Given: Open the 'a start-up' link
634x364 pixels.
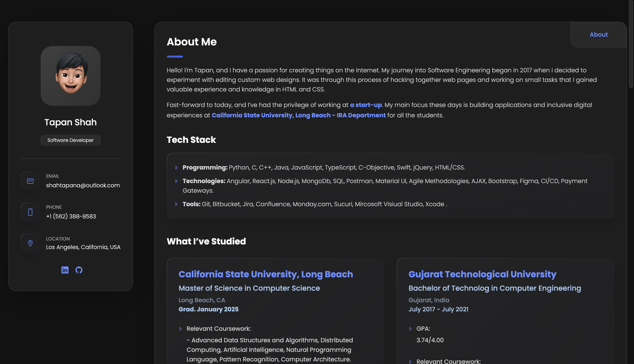Looking at the screenshot, I should (366, 105).
